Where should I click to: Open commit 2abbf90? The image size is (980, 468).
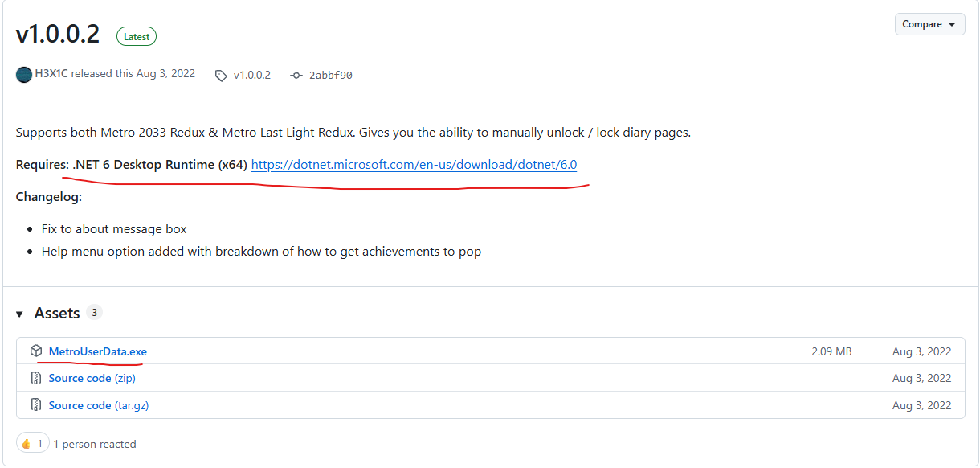[330, 76]
